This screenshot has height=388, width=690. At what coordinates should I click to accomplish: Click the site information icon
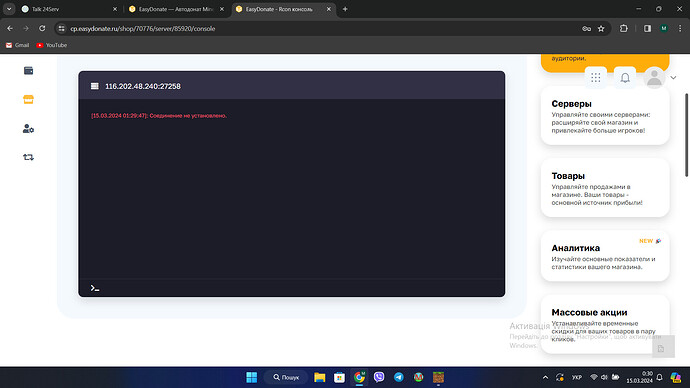point(62,29)
